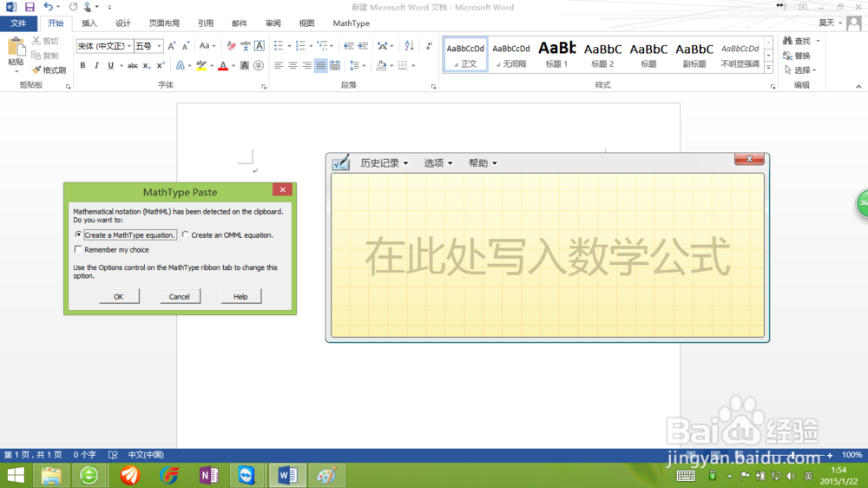Click the borders grid icon

403,65
